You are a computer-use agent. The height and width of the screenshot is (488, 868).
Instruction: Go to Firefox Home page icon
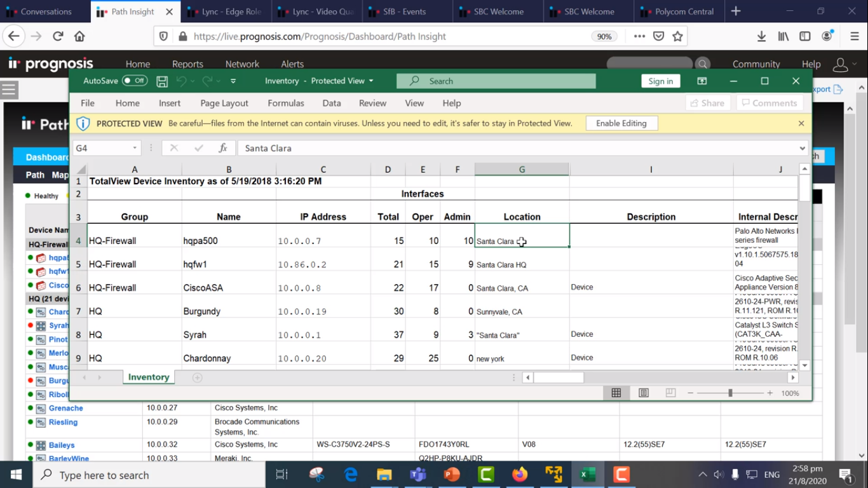coord(79,36)
